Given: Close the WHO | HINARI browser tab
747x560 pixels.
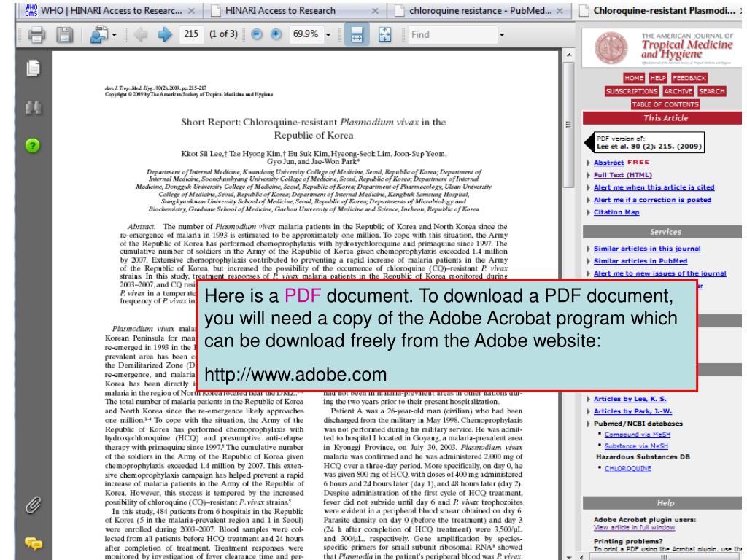Looking at the screenshot, I should [191, 10].
